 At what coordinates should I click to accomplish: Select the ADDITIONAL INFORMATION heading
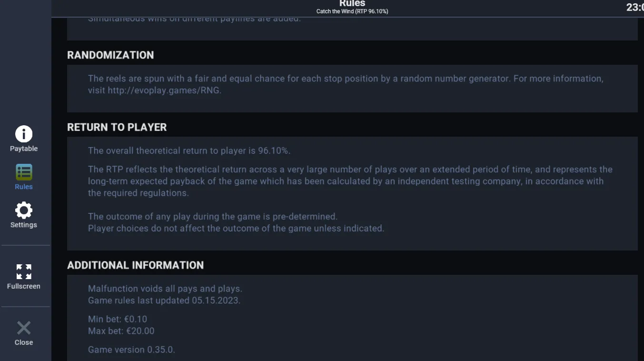pos(136,265)
